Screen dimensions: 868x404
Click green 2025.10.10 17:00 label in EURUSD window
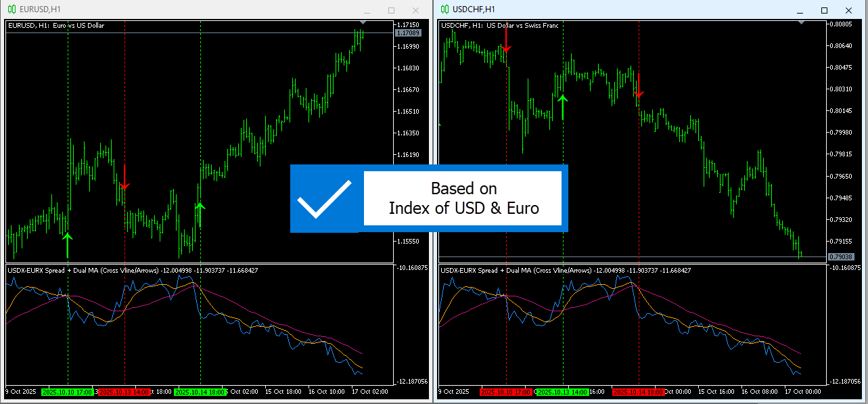(x=67, y=392)
